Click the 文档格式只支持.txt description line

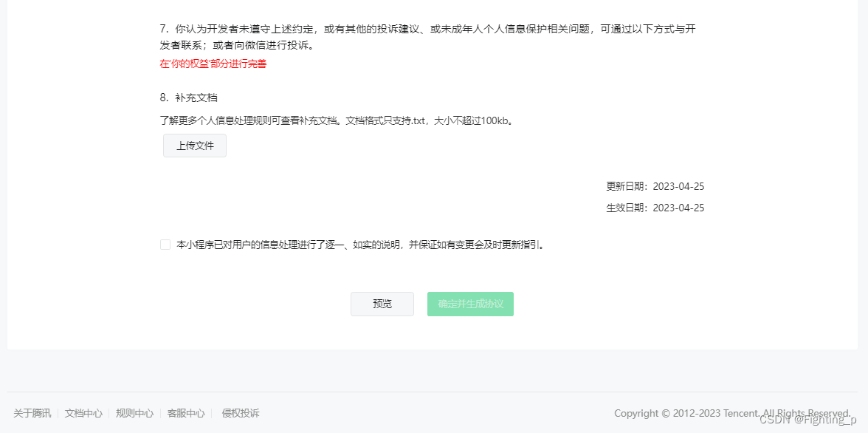tap(337, 121)
